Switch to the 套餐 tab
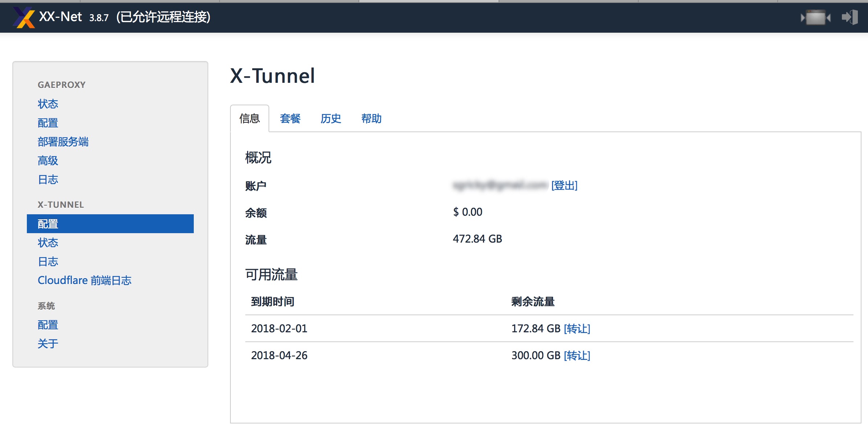 click(x=290, y=119)
